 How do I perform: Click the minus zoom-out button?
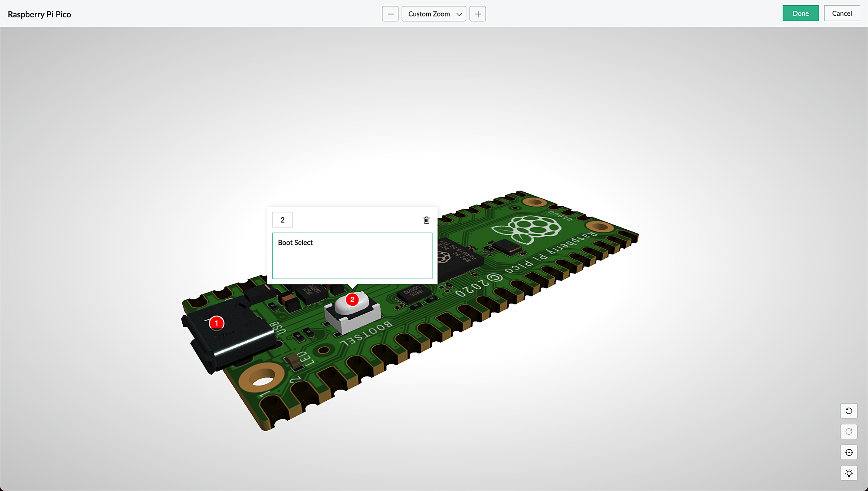390,14
